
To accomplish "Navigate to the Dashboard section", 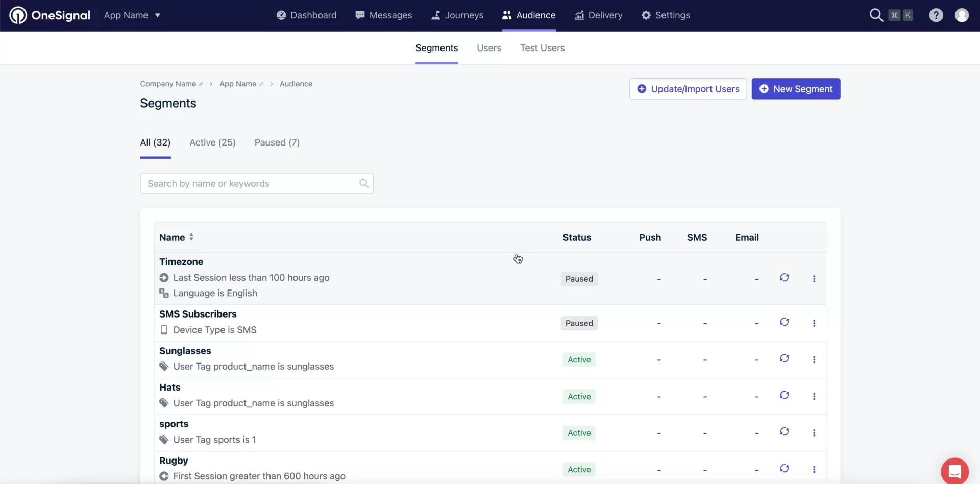I will [x=306, y=15].
